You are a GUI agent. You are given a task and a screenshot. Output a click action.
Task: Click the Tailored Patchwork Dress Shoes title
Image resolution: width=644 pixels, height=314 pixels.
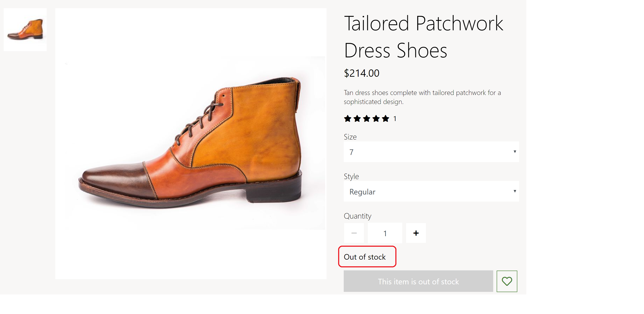pos(423,37)
